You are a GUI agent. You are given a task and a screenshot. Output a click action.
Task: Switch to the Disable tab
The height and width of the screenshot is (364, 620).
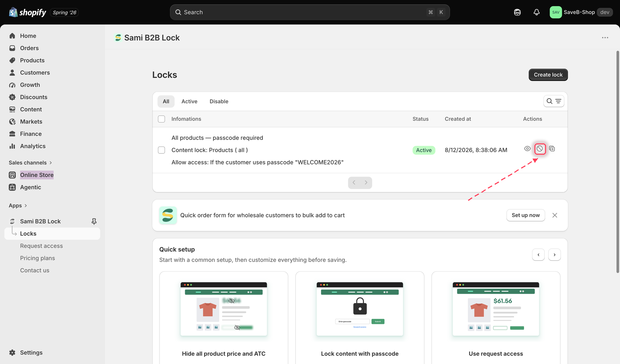[219, 101]
